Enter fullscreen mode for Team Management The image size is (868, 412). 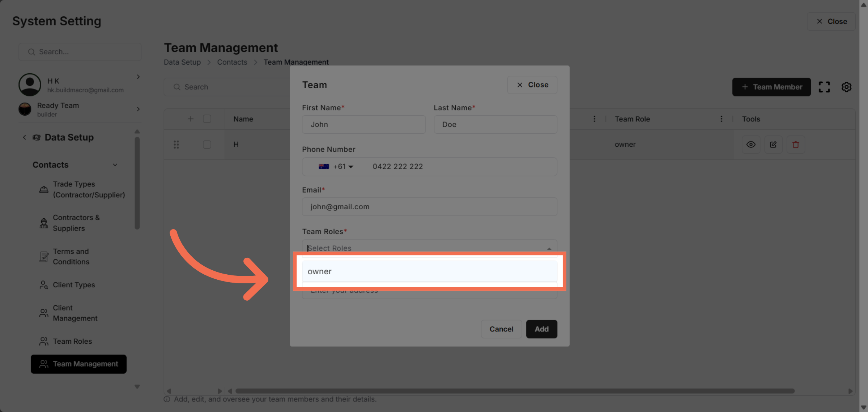click(x=824, y=87)
